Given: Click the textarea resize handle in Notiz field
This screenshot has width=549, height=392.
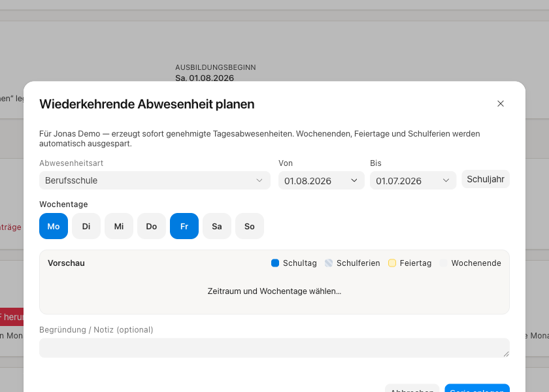Looking at the screenshot, I should point(507,354).
